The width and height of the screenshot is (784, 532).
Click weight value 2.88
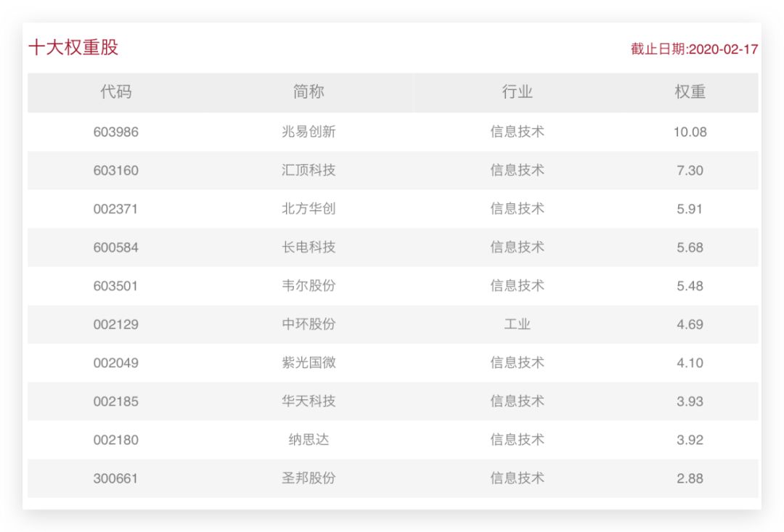[x=690, y=478]
